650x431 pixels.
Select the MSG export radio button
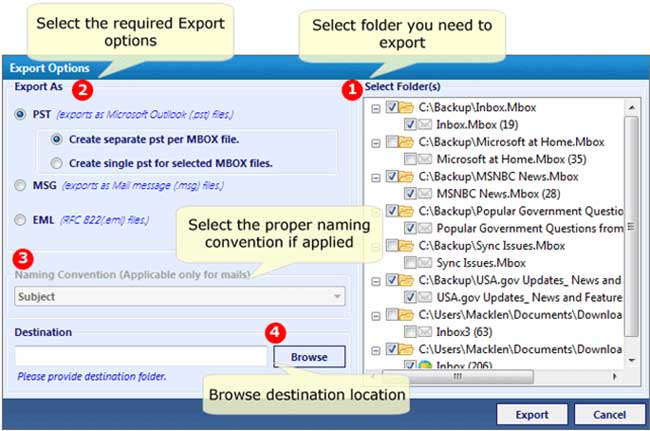pyautogui.click(x=20, y=185)
